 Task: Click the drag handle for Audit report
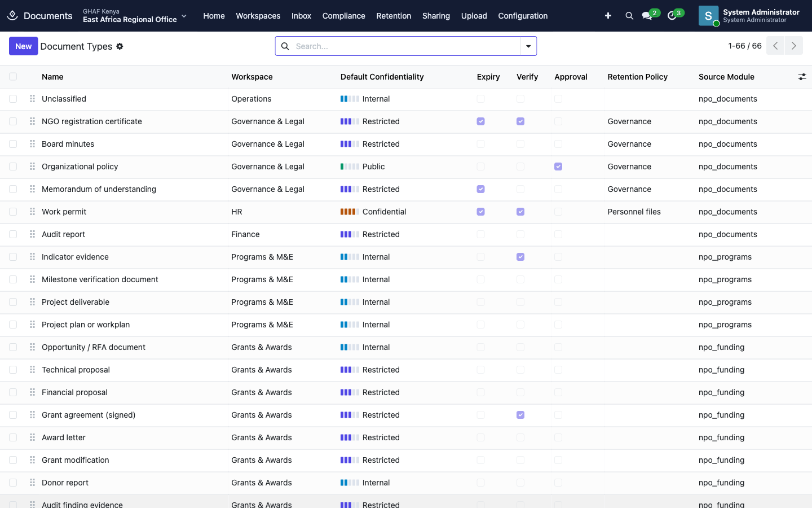(32, 234)
